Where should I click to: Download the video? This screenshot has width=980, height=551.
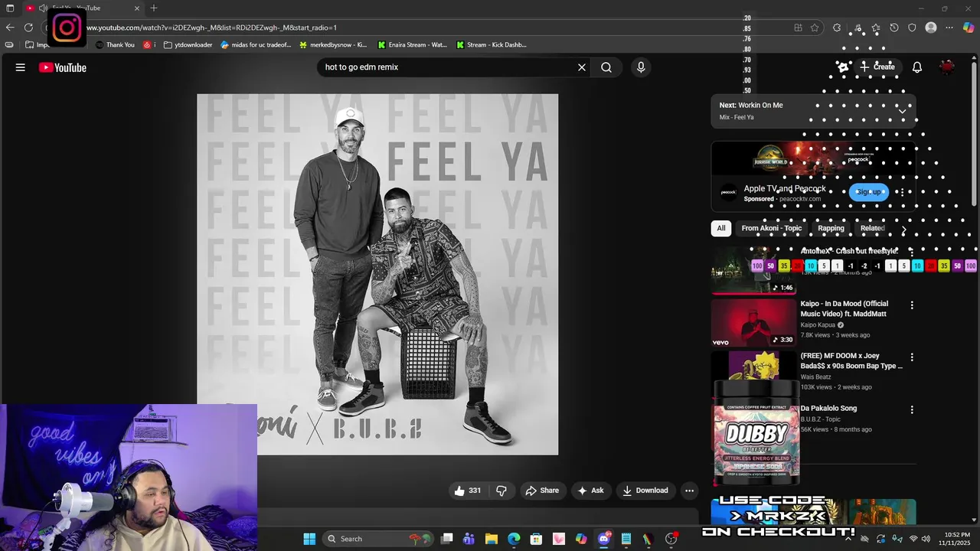(x=645, y=491)
